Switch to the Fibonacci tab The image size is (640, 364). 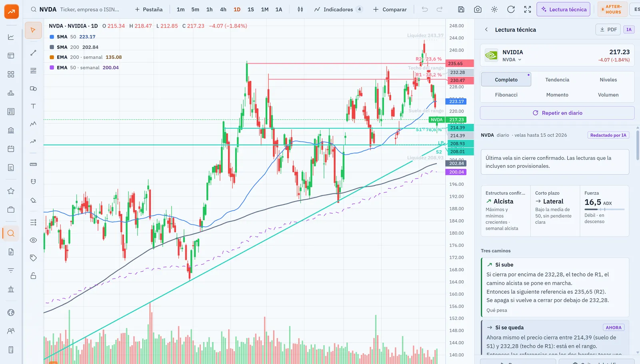(x=506, y=95)
